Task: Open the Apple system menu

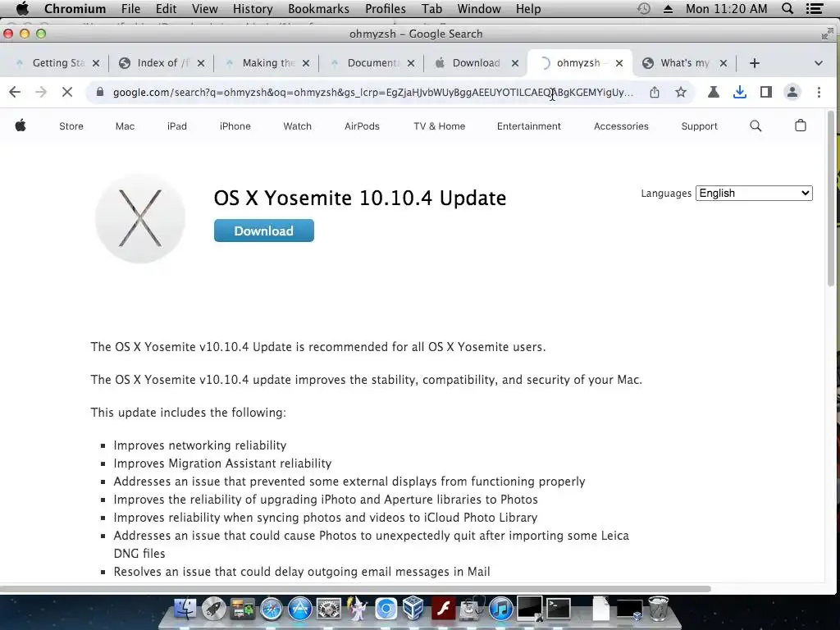Action: tap(22, 8)
